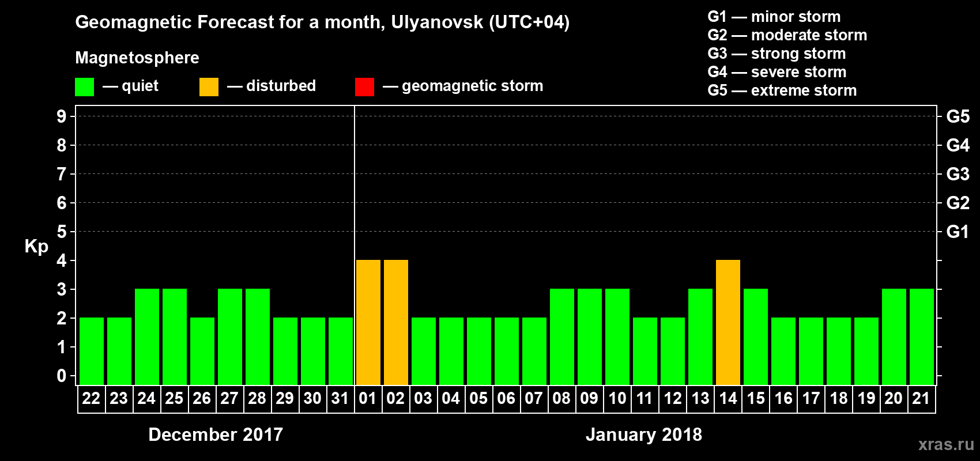Click the green bar for January 18
This screenshot has width=980, height=461.
click(x=839, y=351)
